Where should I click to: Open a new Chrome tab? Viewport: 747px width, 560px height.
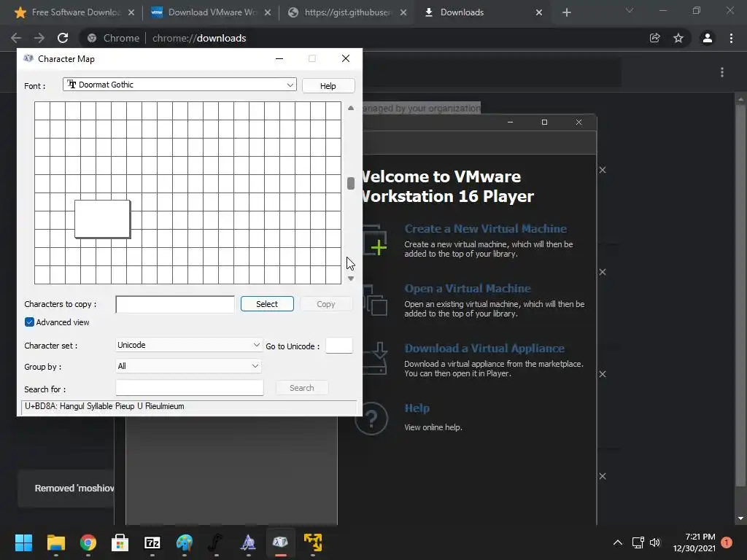tap(566, 12)
